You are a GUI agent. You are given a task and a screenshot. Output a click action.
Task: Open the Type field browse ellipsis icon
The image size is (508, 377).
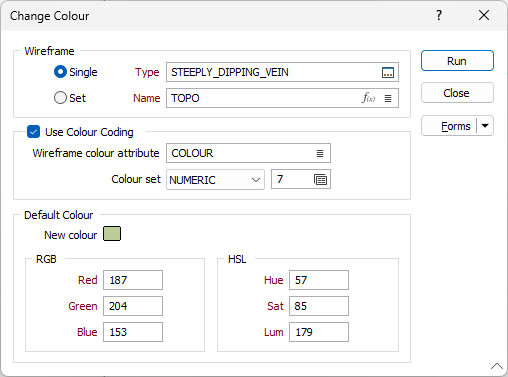388,72
